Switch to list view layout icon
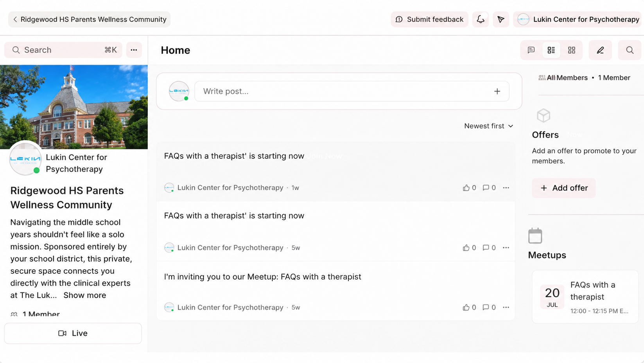 (551, 50)
